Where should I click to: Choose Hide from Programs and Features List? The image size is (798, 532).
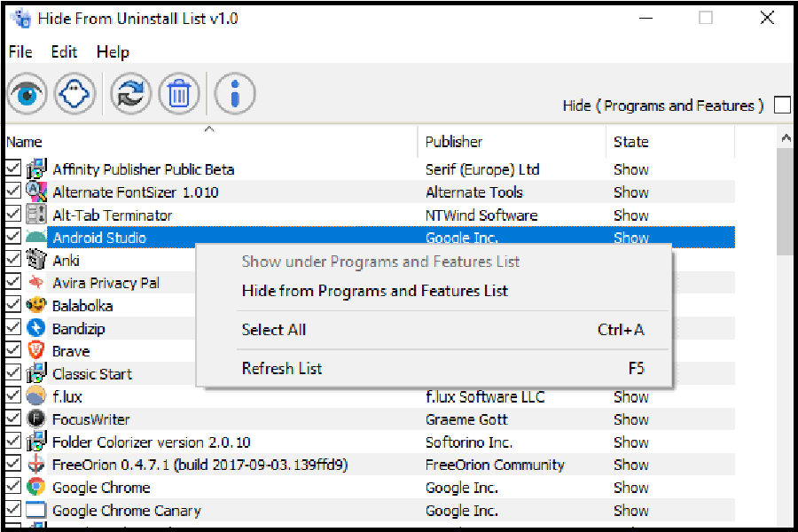[374, 291]
